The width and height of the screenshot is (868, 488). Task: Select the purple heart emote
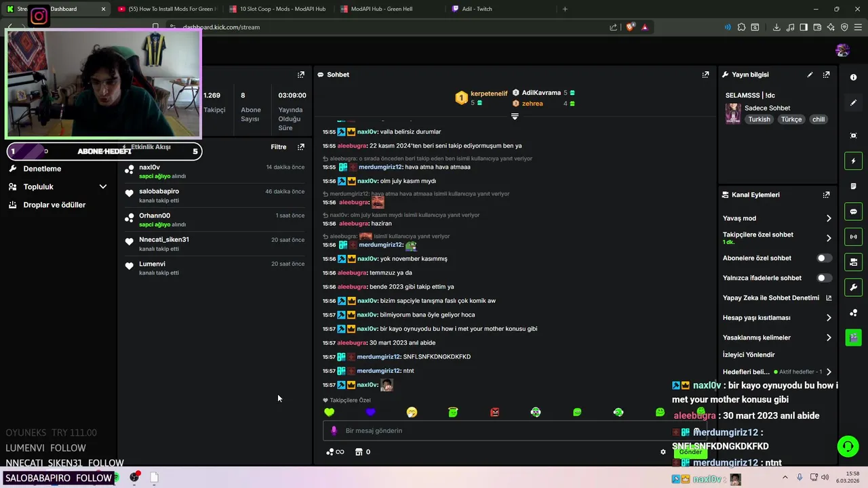click(x=370, y=412)
